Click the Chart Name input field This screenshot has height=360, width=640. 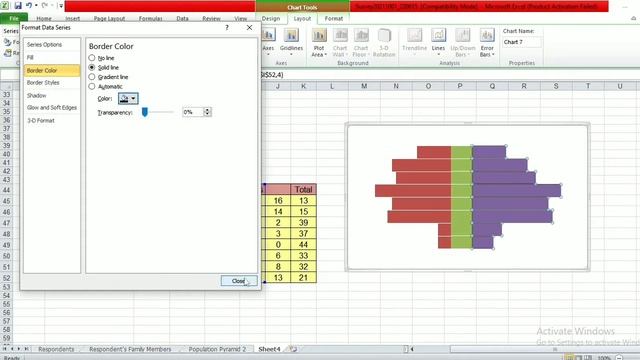tap(522, 42)
